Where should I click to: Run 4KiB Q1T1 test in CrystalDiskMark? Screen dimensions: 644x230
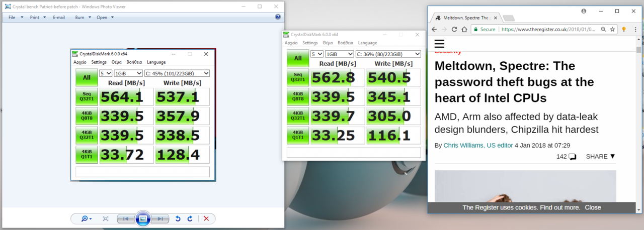pos(298,135)
